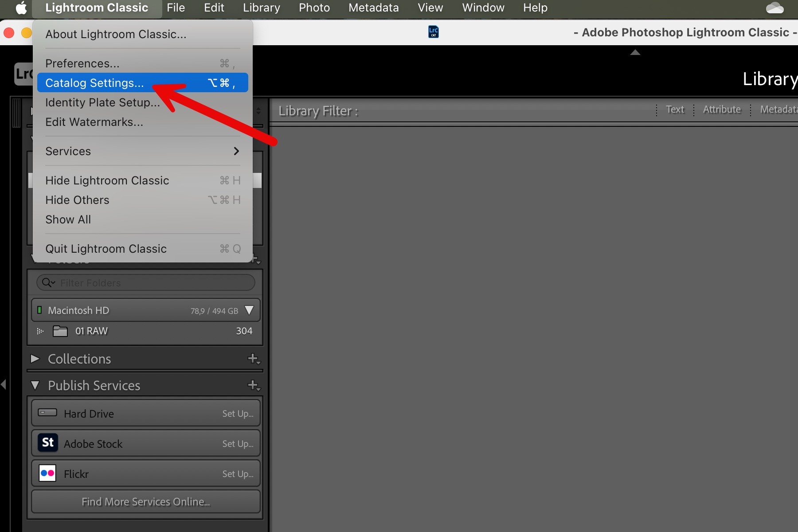798x532 pixels.
Task: Open the Help menu
Action: [x=535, y=8]
